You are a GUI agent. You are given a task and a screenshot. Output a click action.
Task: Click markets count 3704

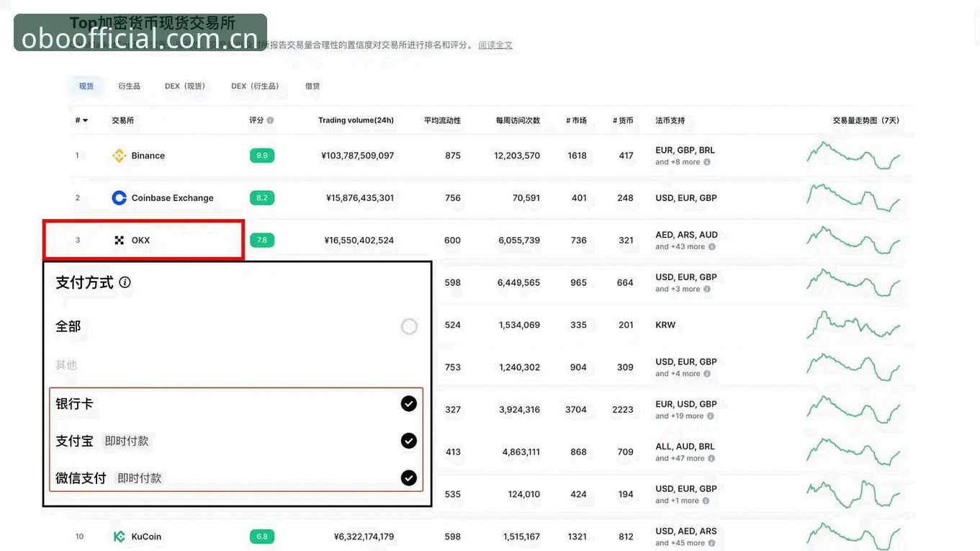(576, 410)
